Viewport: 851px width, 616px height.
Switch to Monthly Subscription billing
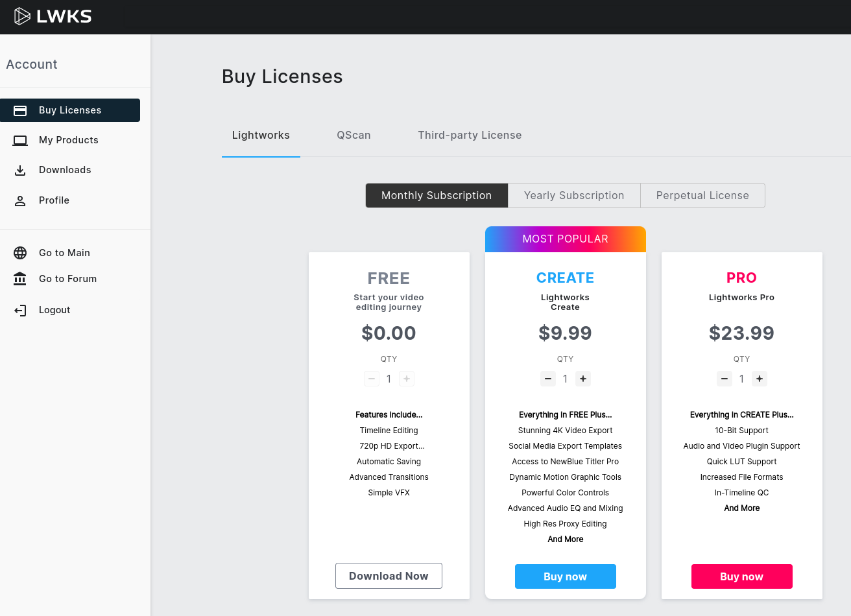pyautogui.click(x=437, y=195)
